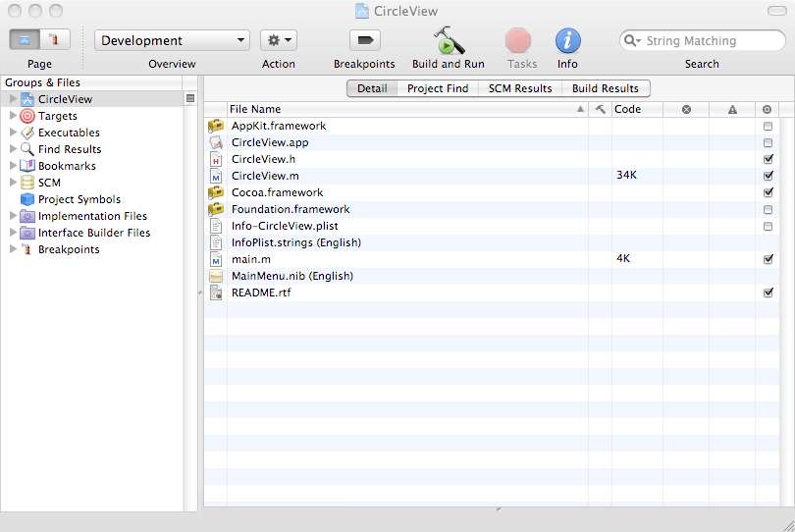795x532 pixels.
Task: Click the String Matching search field
Action: [709, 41]
